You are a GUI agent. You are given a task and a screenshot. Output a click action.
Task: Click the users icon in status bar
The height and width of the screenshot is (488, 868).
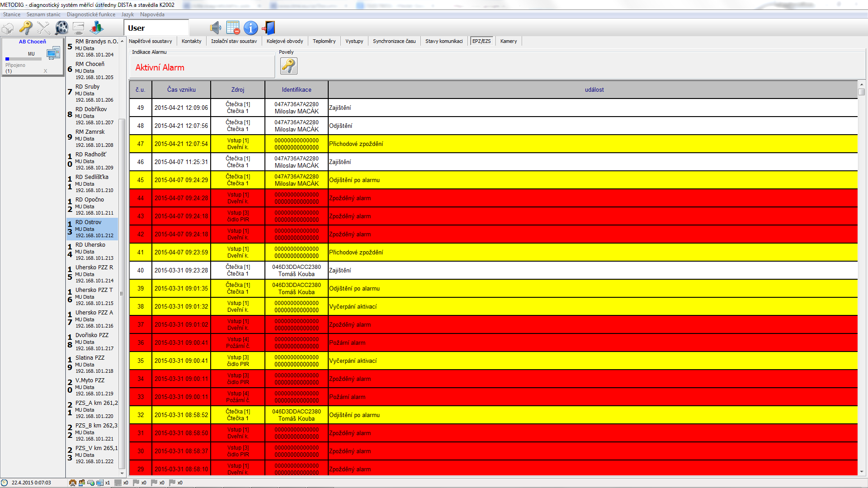(82, 483)
